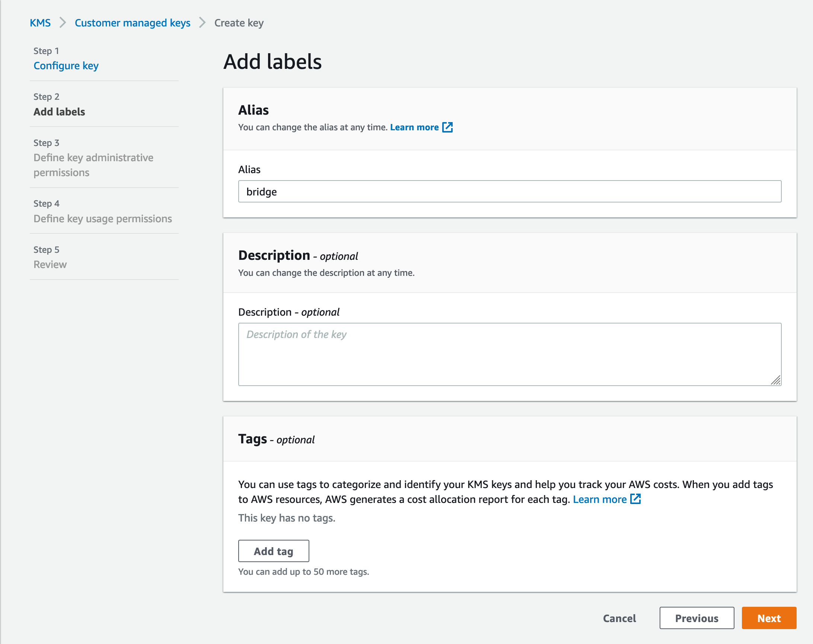Click external link icon in Tags section
The height and width of the screenshot is (644, 813).
(x=635, y=499)
